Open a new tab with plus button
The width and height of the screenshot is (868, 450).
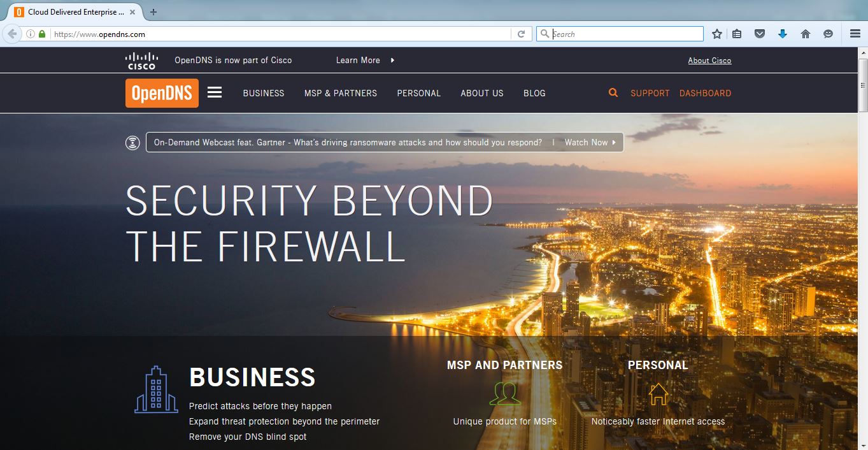[153, 11]
